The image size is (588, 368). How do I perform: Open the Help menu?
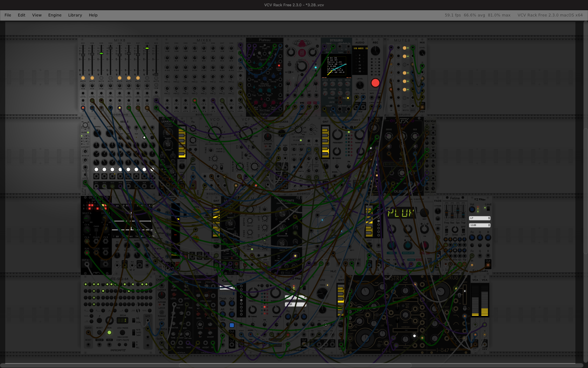pos(93,15)
